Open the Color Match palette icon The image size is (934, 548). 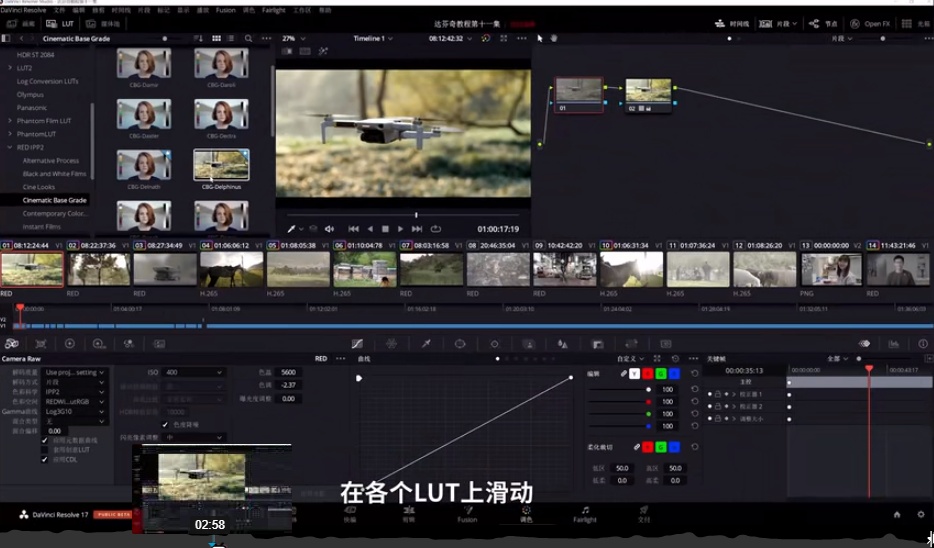41,344
